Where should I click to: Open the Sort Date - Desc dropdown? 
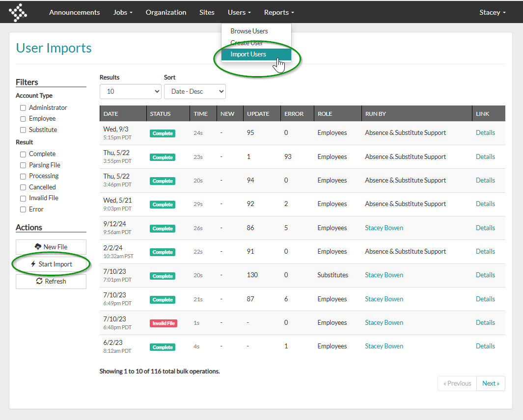[195, 91]
